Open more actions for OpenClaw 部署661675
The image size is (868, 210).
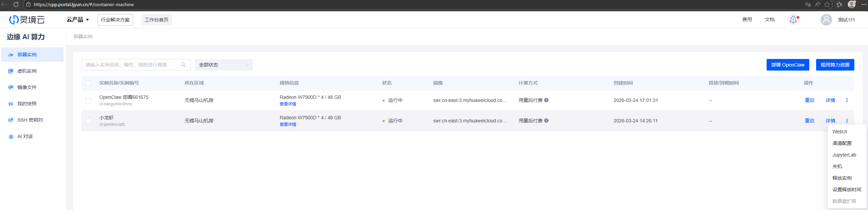pos(846,100)
